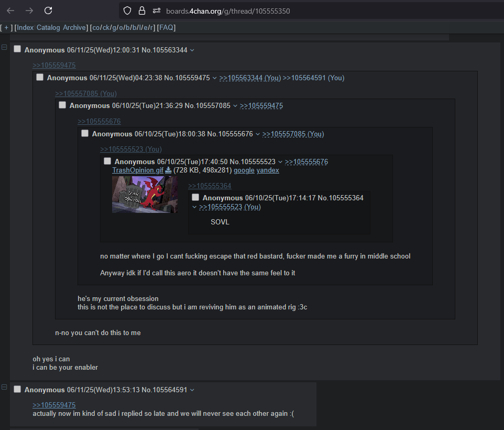Click text 'n-no you can't do this to me'
The height and width of the screenshot is (430, 504).
coord(98,333)
